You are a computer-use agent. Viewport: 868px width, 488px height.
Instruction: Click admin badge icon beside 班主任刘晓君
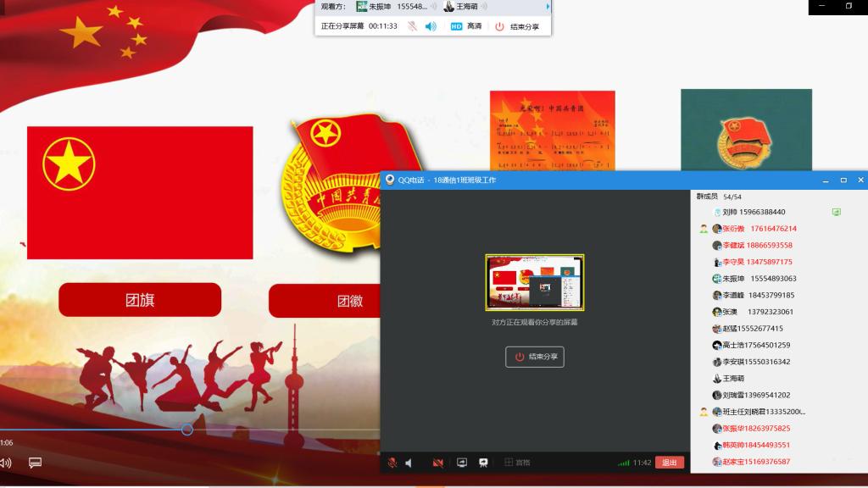coord(704,412)
